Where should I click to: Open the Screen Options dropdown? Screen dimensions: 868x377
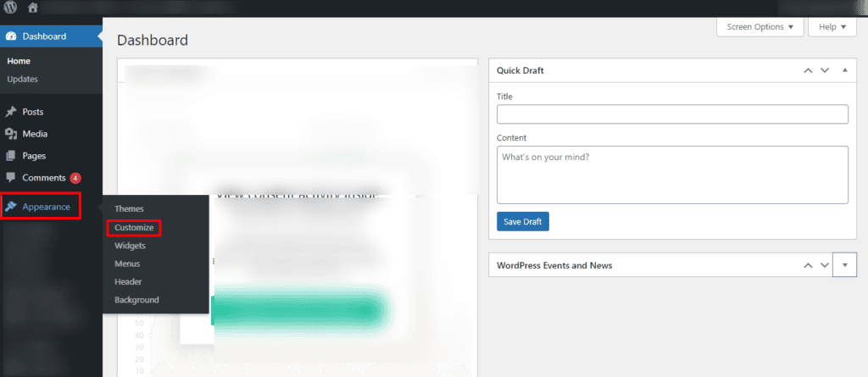(759, 27)
